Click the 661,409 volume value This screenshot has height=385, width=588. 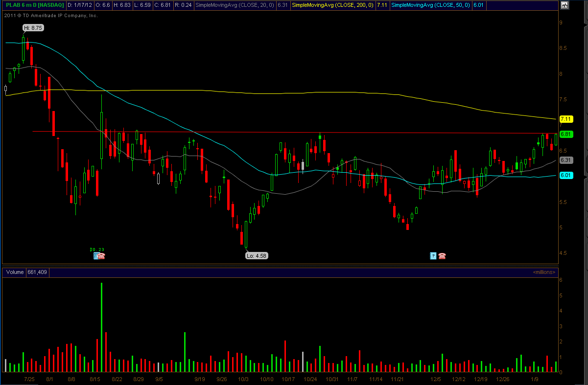point(37,272)
